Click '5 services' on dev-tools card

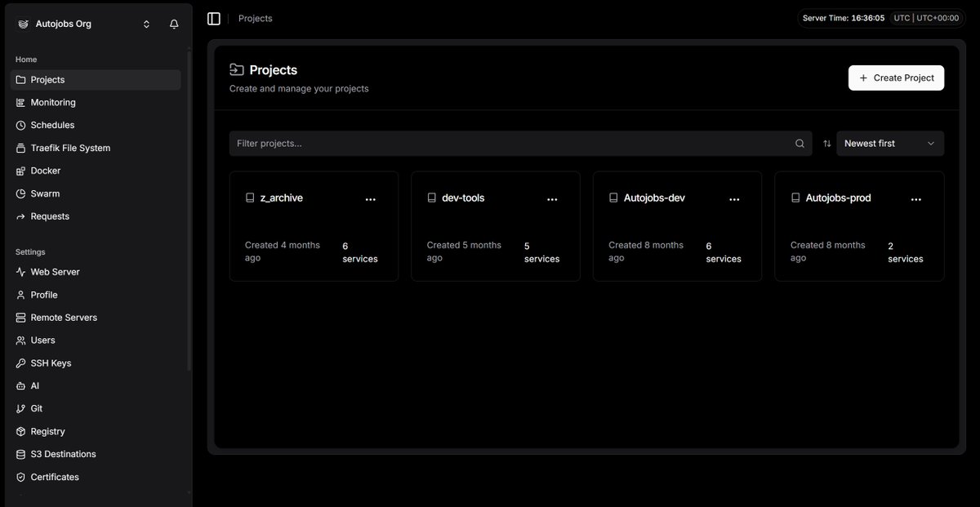[x=541, y=252]
